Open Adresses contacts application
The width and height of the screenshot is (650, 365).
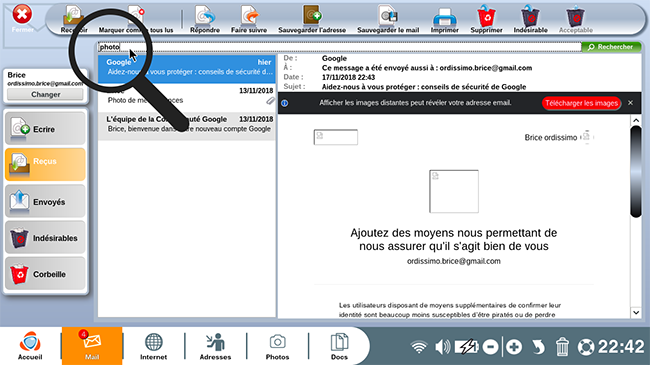pos(215,346)
